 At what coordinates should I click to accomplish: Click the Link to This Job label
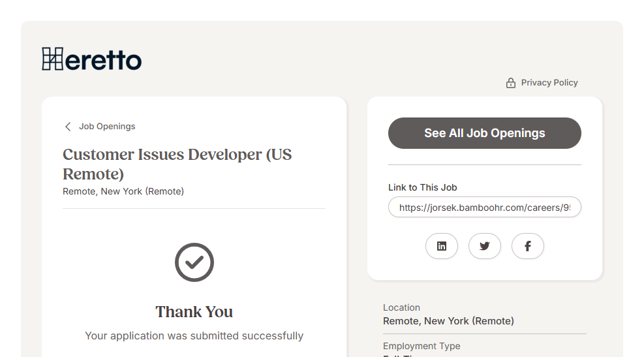tap(422, 187)
